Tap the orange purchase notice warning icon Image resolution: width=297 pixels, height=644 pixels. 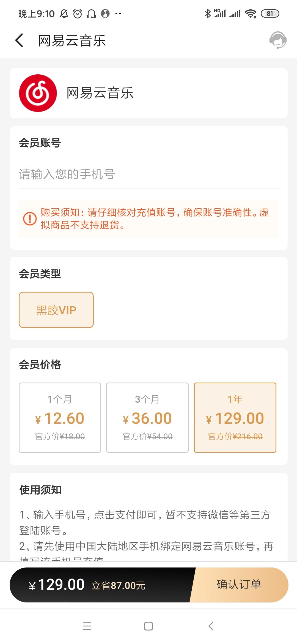30,219
